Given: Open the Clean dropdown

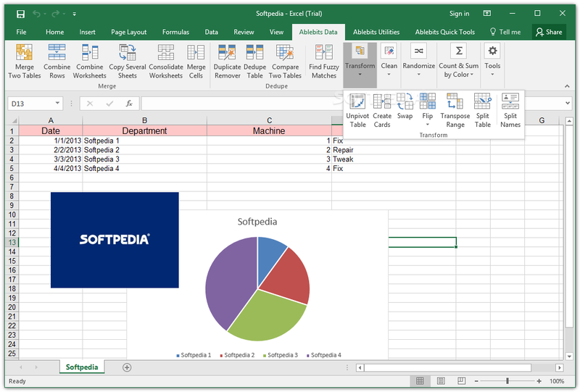Looking at the screenshot, I should click(x=389, y=61).
